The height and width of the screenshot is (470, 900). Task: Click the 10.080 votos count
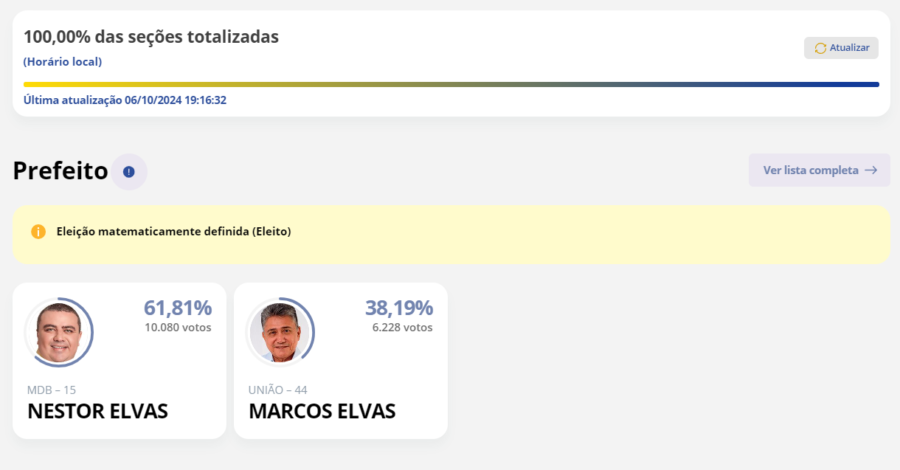click(178, 328)
